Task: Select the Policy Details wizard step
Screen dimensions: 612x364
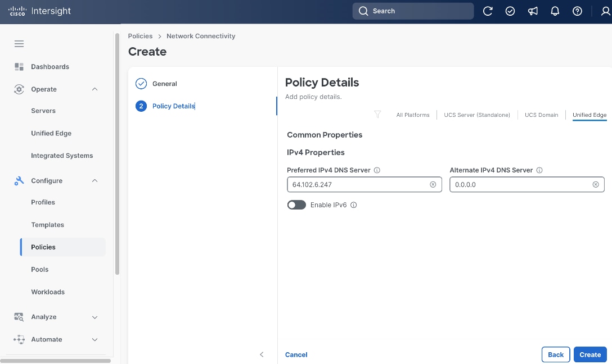Action: (174, 106)
